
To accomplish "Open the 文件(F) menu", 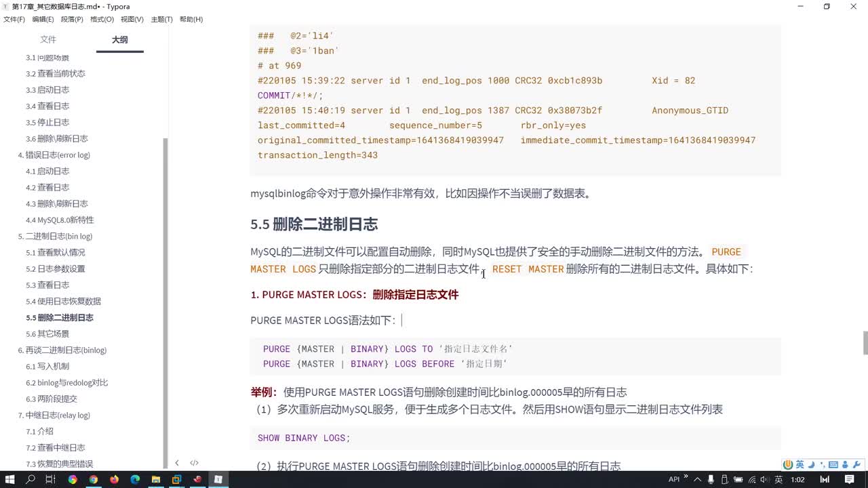I will pos(14,20).
